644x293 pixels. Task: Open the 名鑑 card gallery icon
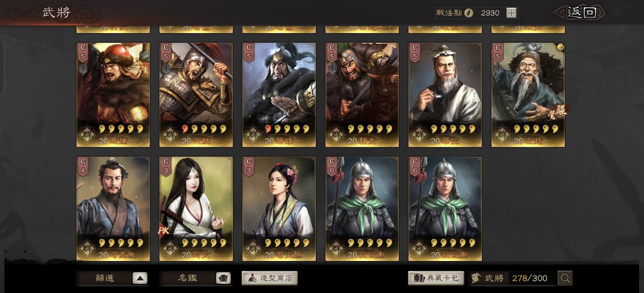pos(223,278)
